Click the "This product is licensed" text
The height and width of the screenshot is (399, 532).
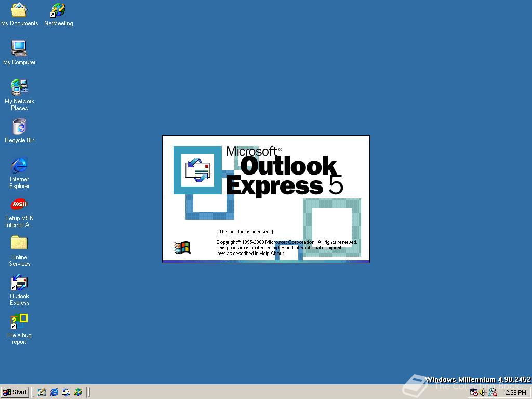[x=245, y=232]
